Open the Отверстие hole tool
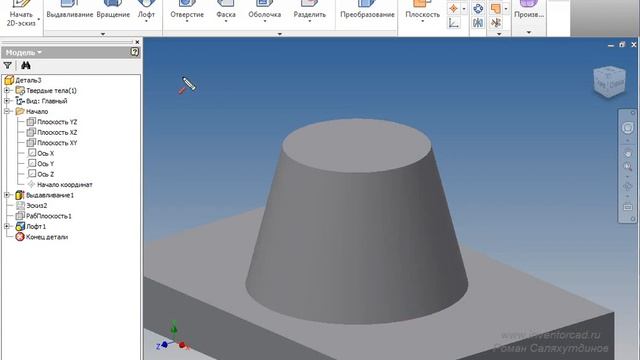The image size is (640, 360). click(187, 11)
